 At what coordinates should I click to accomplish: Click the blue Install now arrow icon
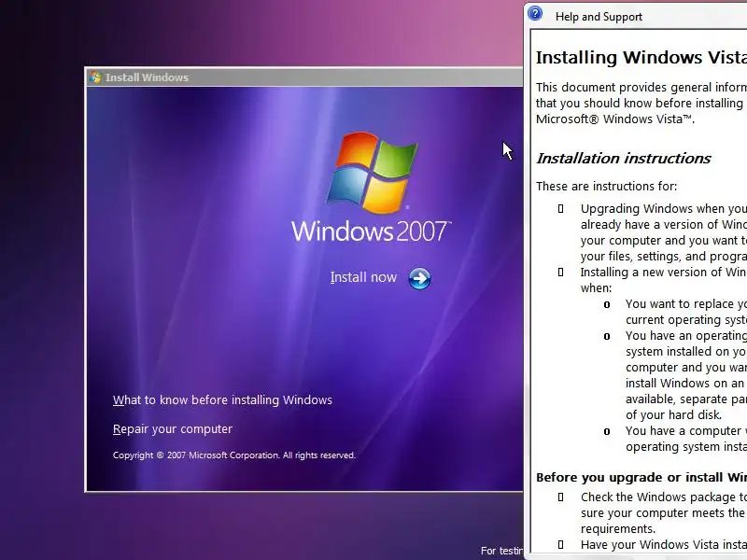pos(419,278)
